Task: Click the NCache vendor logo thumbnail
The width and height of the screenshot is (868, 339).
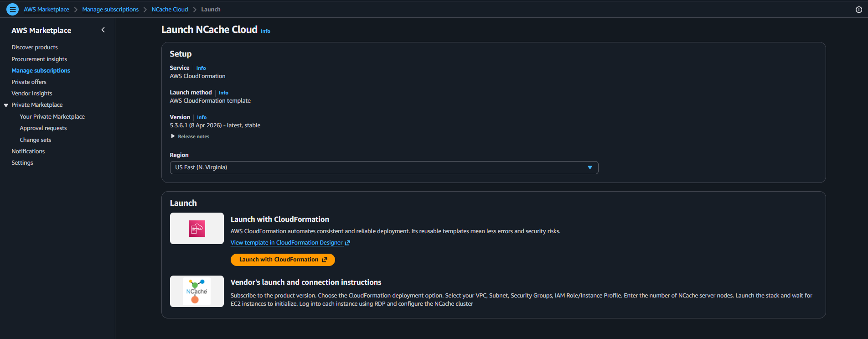Action: click(x=197, y=291)
